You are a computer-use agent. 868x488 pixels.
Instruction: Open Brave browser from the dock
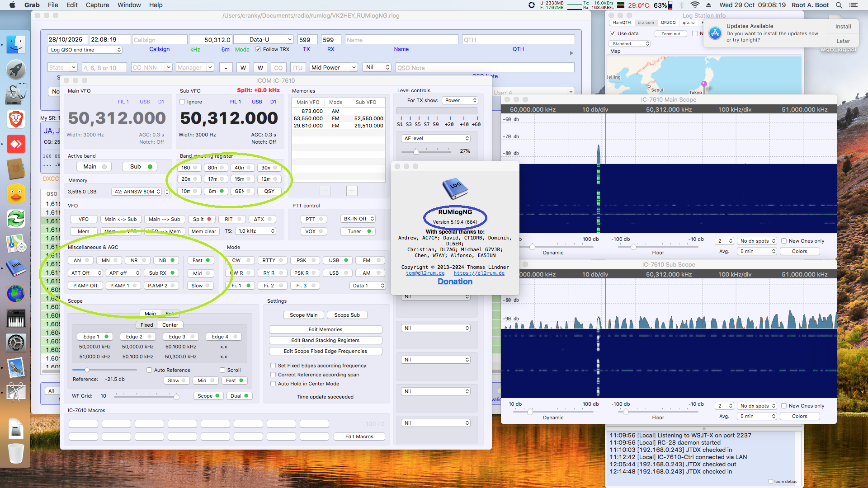point(16,119)
